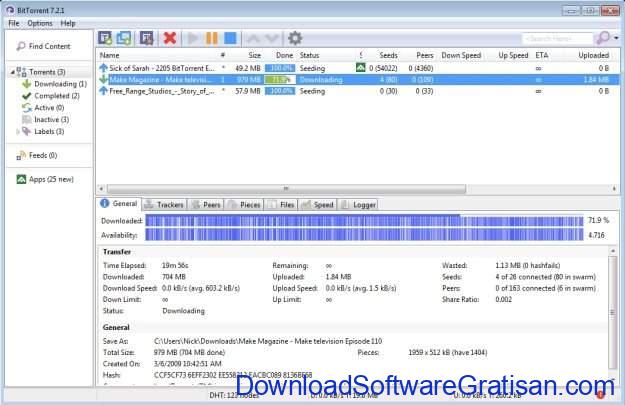The image size is (625, 405).
Task: Select the Free_Range_Studios torrent row
Action: click(358, 91)
